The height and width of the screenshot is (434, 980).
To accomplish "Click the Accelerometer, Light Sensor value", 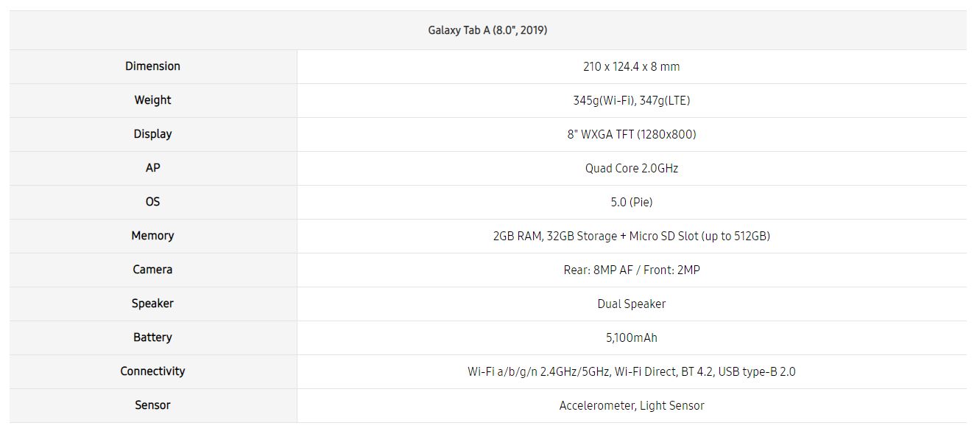I will tap(631, 405).
